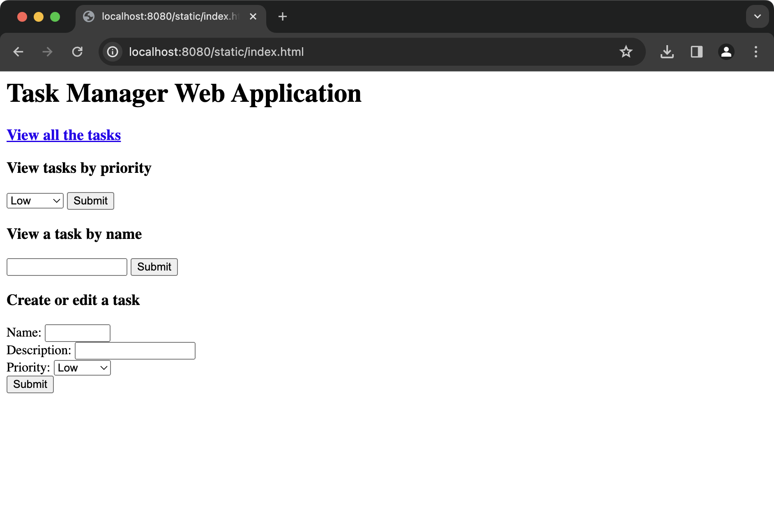Open the three-dot browser menu
774x532 pixels.
click(756, 52)
